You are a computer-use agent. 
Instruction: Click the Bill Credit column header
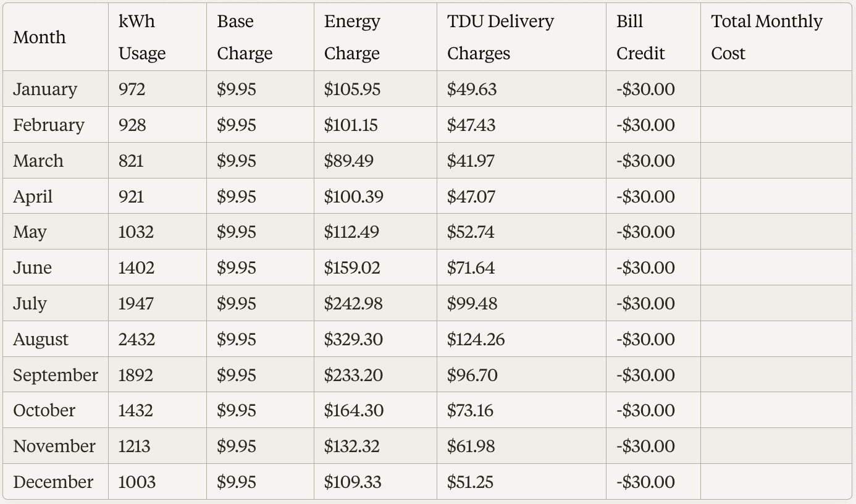pyautogui.click(x=640, y=37)
